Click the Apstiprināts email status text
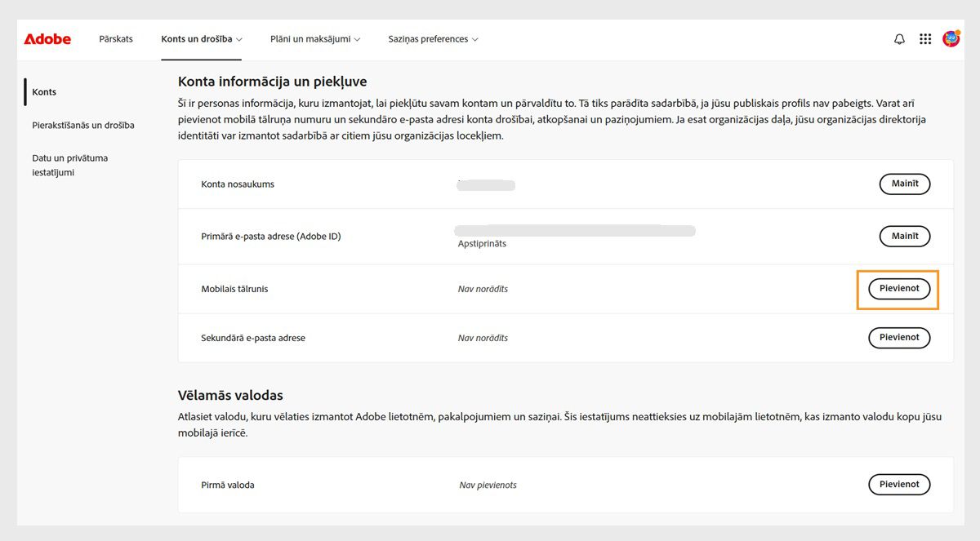The width and height of the screenshot is (980, 541). point(482,243)
